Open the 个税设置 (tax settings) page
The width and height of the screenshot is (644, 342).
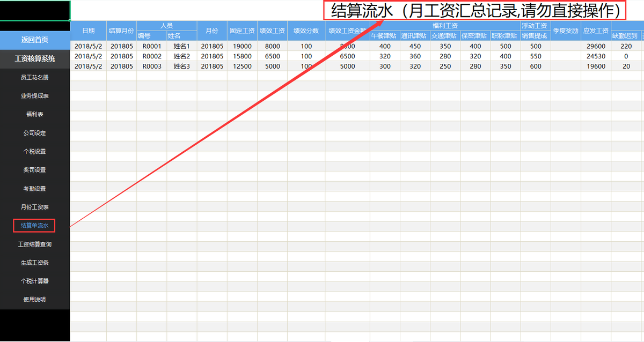click(35, 151)
